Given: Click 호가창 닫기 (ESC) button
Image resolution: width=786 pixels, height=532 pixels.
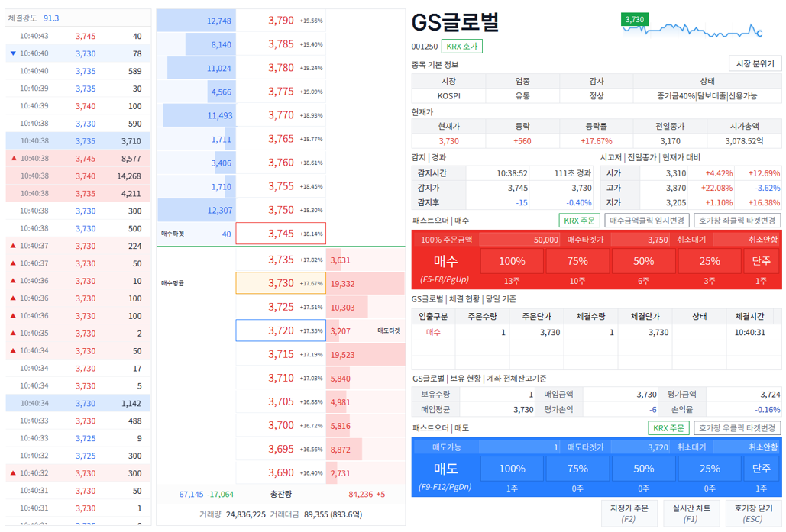Looking at the screenshot, I should (753, 513).
